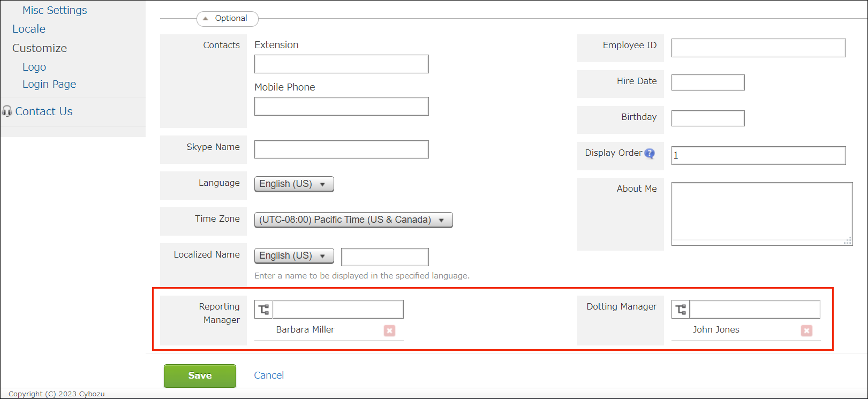Open Display Order help icon

[x=650, y=154]
